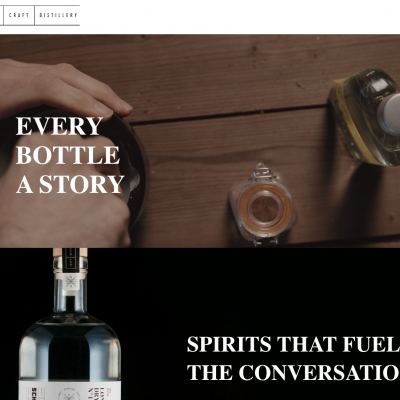Click the white front label of the gin bottle
Screen dimensions: 400x400
(70, 391)
